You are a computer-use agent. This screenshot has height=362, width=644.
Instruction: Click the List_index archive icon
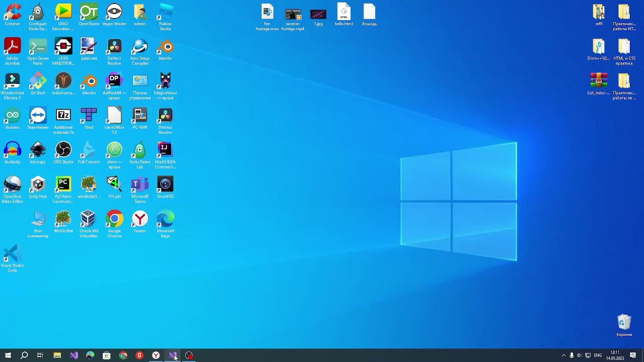(x=599, y=84)
